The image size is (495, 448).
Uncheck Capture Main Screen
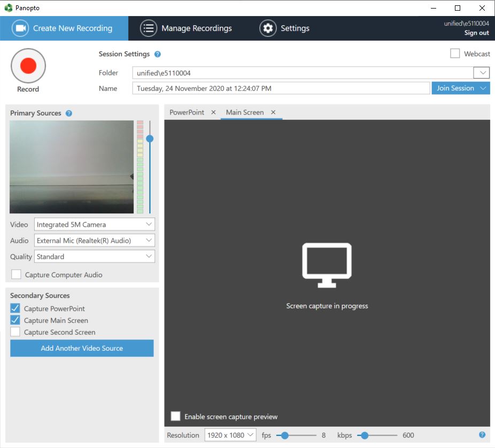[15, 320]
